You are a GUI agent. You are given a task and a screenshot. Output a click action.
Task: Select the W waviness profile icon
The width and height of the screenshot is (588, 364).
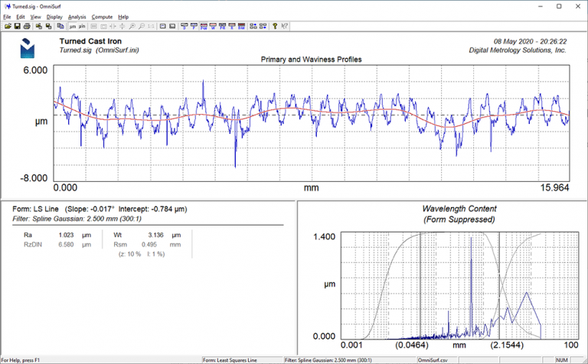pyautogui.click(x=213, y=26)
